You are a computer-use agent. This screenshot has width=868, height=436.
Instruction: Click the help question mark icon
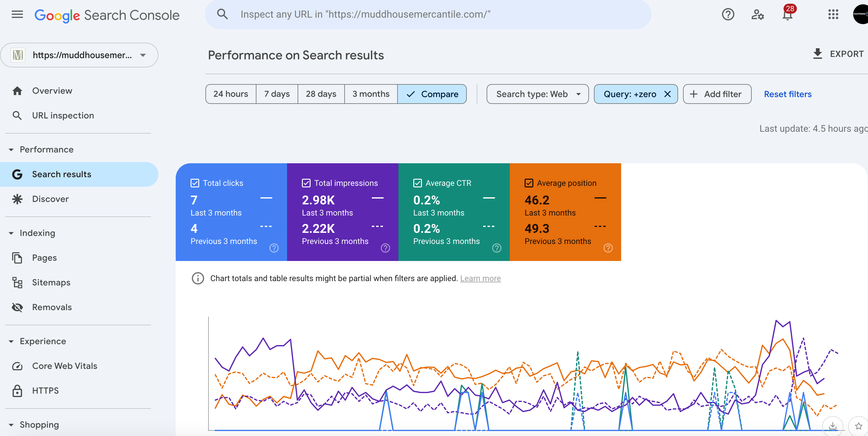pos(728,15)
